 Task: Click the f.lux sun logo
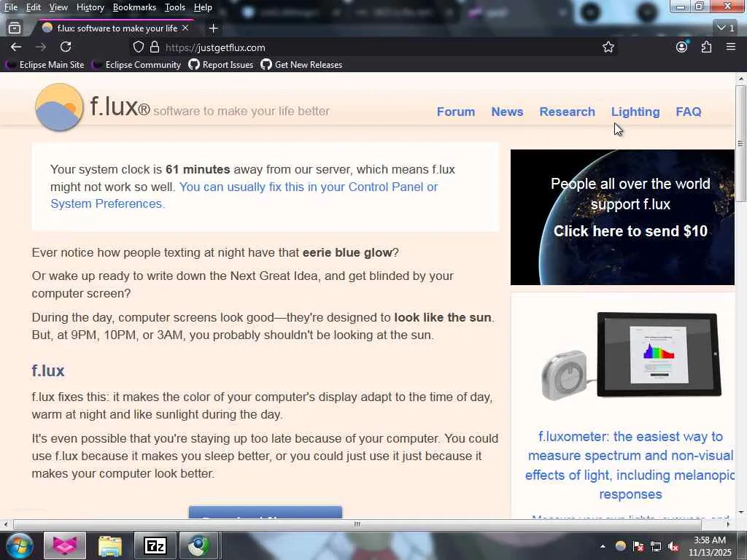click(59, 108)
